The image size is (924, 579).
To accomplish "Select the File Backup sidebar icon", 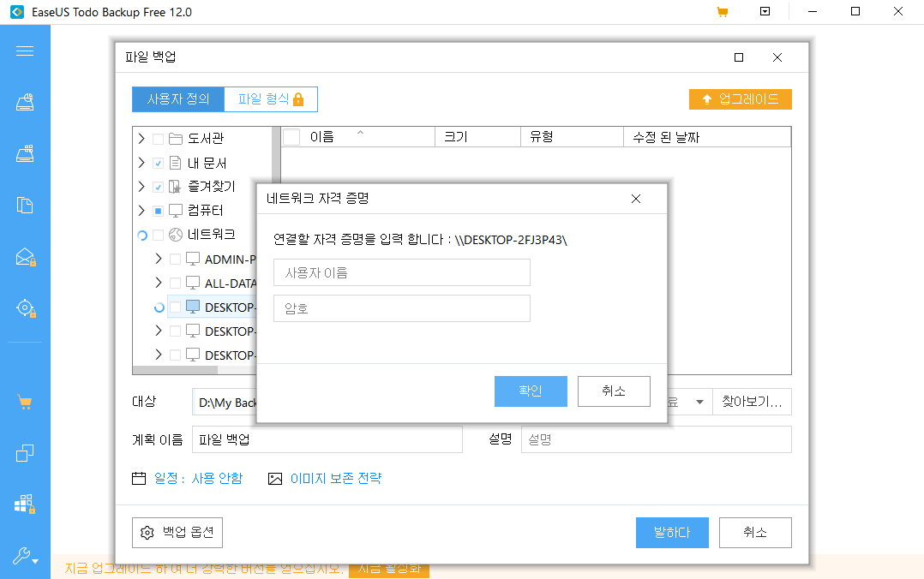I will coord(25,205).
